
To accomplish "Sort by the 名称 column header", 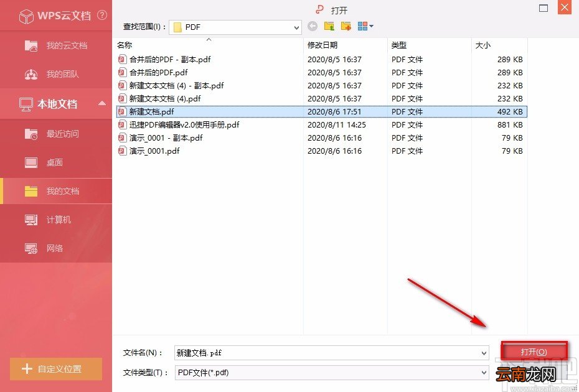I will click(x=125, y=45).
